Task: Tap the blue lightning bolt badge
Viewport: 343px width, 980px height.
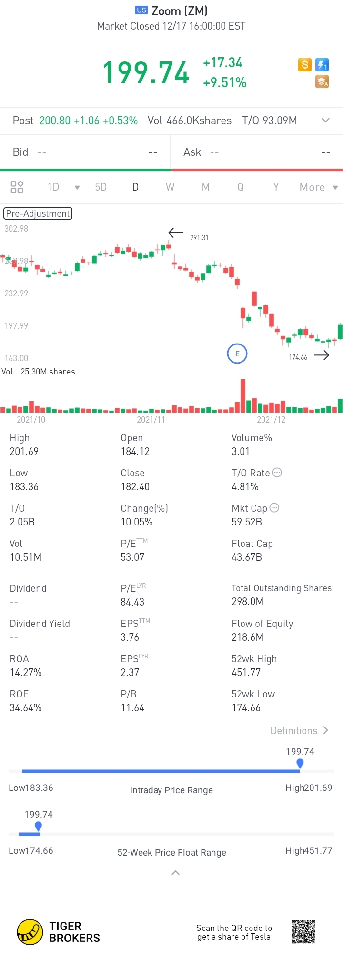Action: (x=323, y=64)
